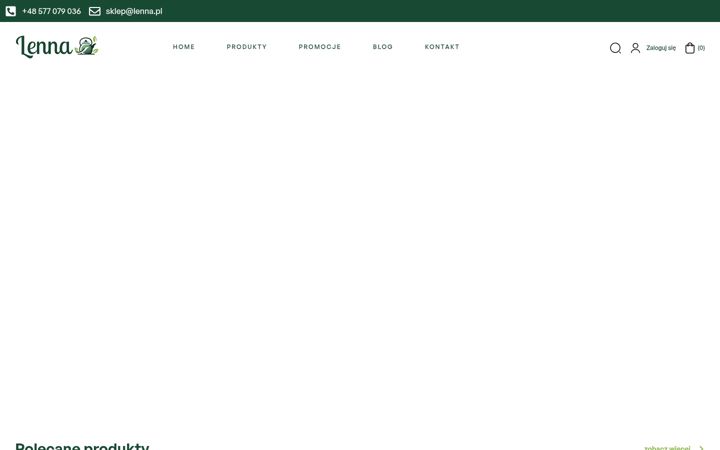
Task: Click the Lenna teapot logo
Action: pyautogui.click(x=57, y=46)
